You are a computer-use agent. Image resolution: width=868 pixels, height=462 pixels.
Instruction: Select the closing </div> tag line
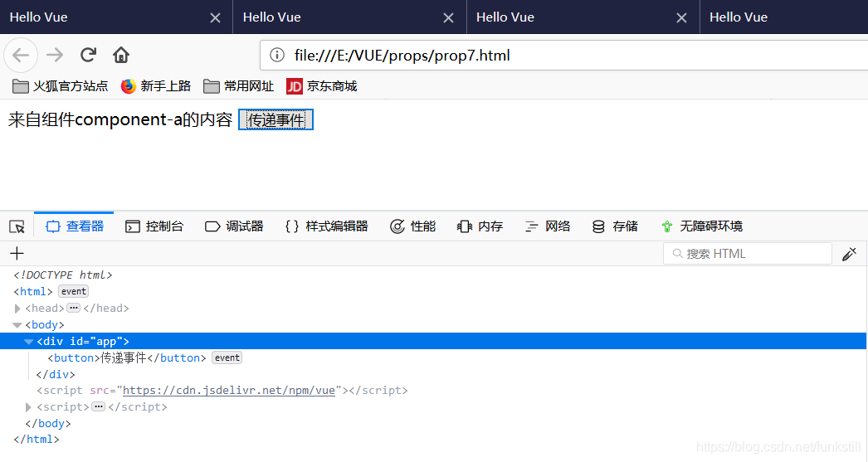[56, 374]
